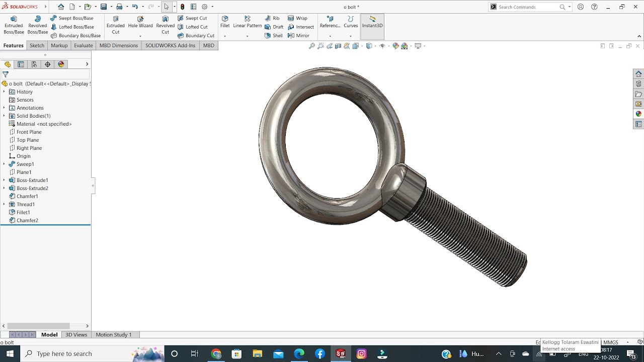
Task: Select the Extruded Boss/Base tool
Action: pyautogui.click(x=14, y=25)
